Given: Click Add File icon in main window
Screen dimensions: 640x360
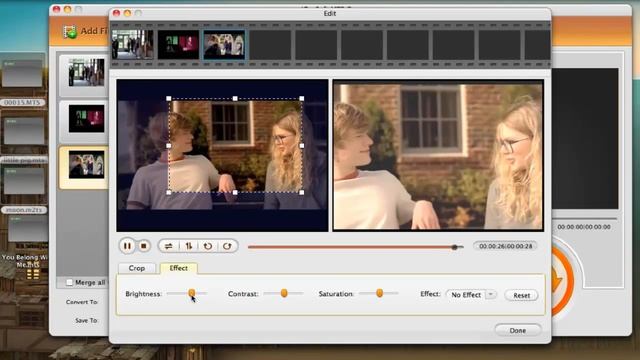Looking at the screenshot, I should coord(70,31).
